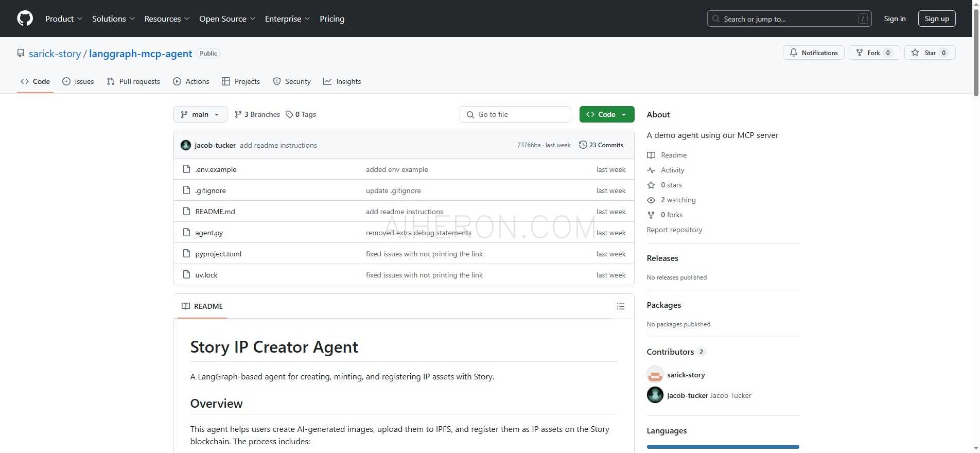Screen dimensions: 980x453
Task: Open the sarick-story owner link
Action: point(55,54)
